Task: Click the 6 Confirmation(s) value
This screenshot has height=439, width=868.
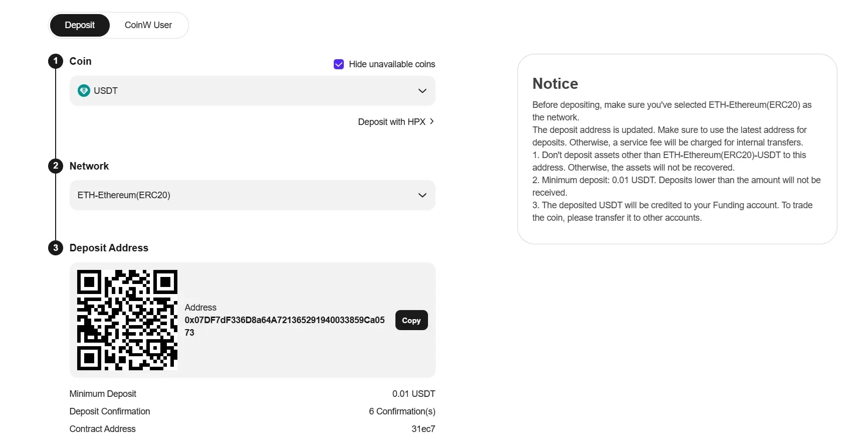Action: (x=402, y=411)
